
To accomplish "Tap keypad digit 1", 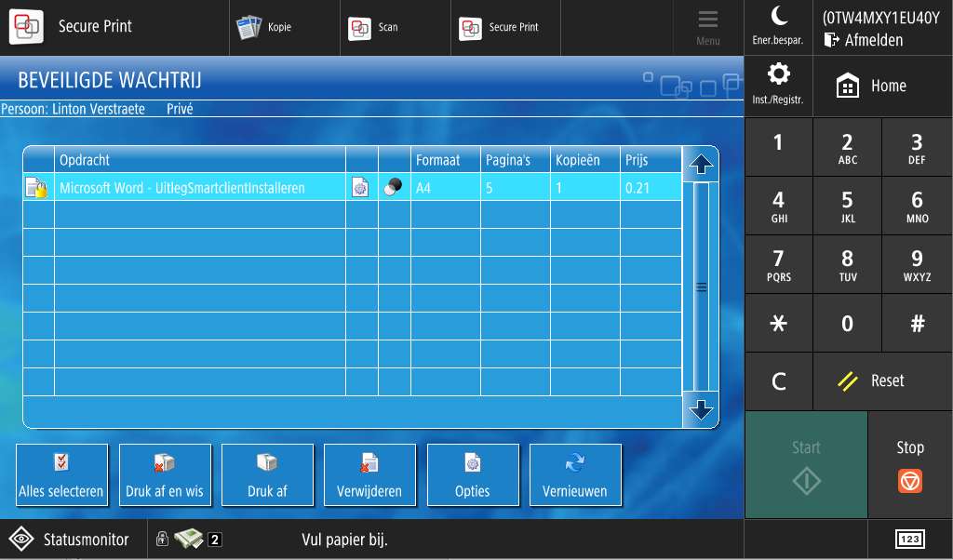I will tap(778, 147).
